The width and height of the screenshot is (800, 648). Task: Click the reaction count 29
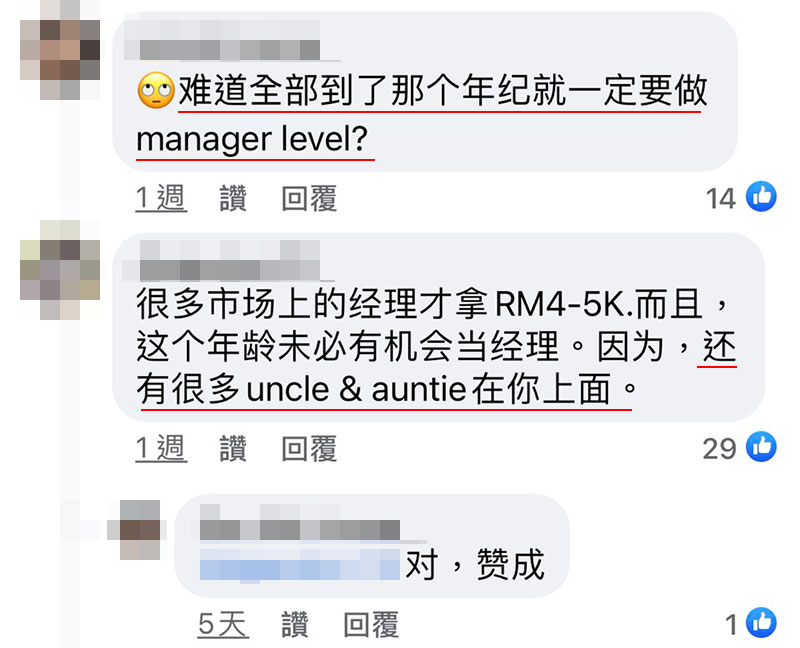719,449
